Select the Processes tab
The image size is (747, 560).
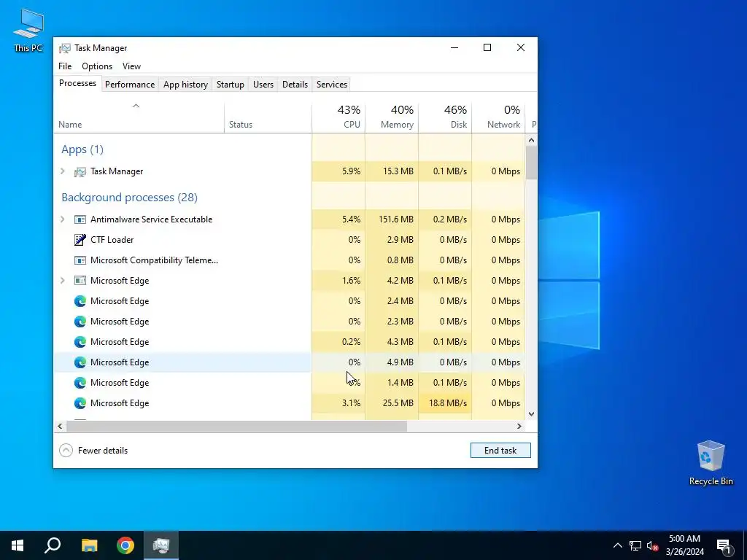(x=77, y=83)
